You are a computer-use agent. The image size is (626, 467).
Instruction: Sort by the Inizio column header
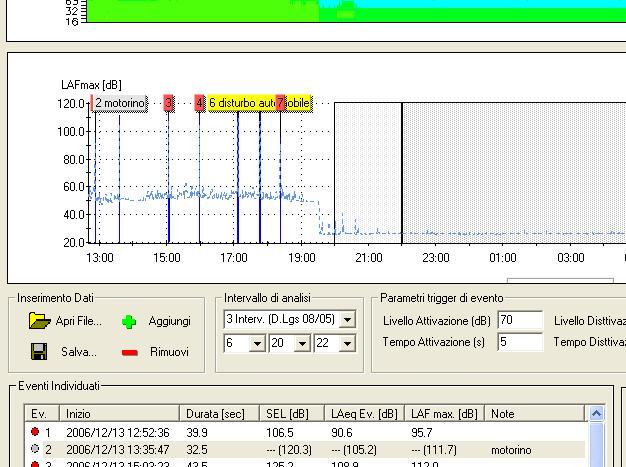119,414
